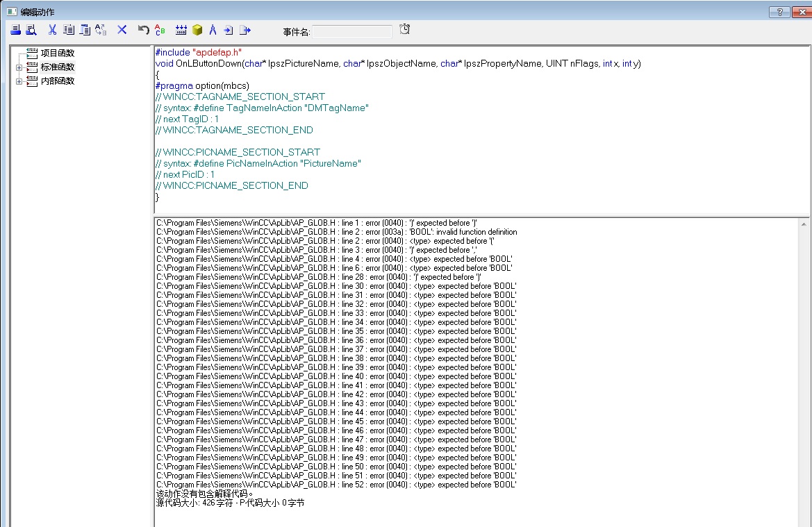Click the line 6 error message

tap(334, 268)
